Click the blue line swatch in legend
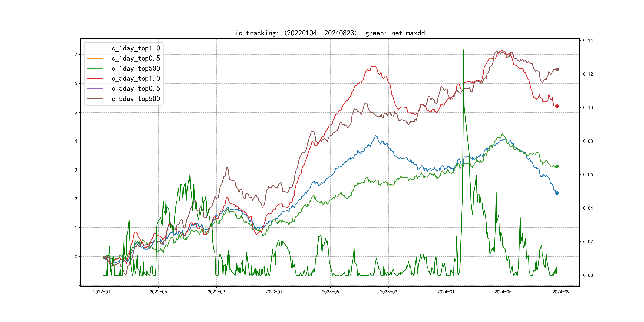 (95, 48)
